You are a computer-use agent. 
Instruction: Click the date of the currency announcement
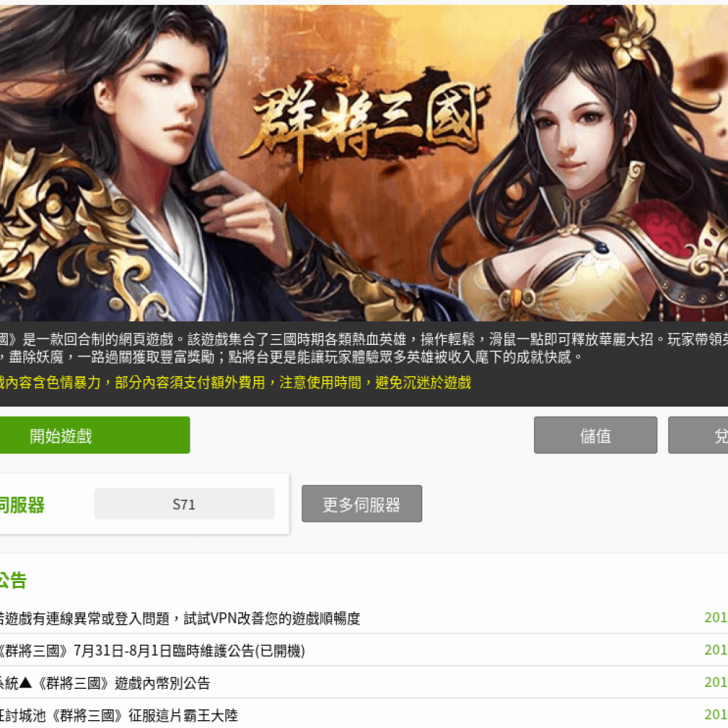(x=716, y=682)
